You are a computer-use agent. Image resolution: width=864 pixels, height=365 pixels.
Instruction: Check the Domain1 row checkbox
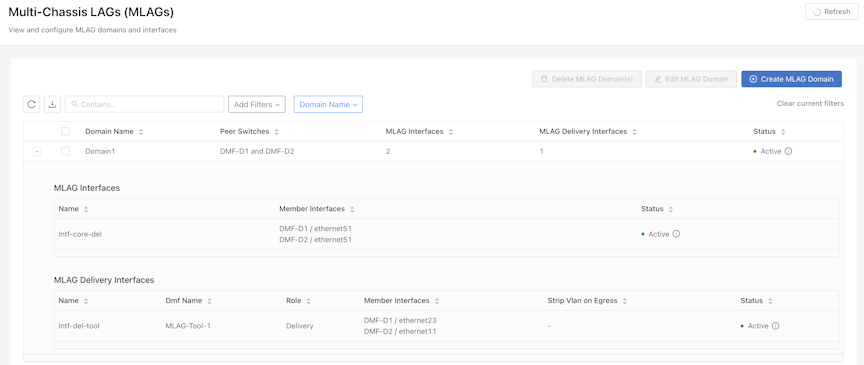(66, 151)
